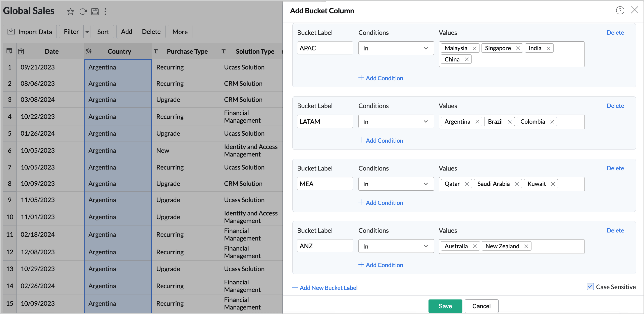This screenshot has width=644, height=314.
Task: Save the bucket column
Action: [x=445, y=306]
